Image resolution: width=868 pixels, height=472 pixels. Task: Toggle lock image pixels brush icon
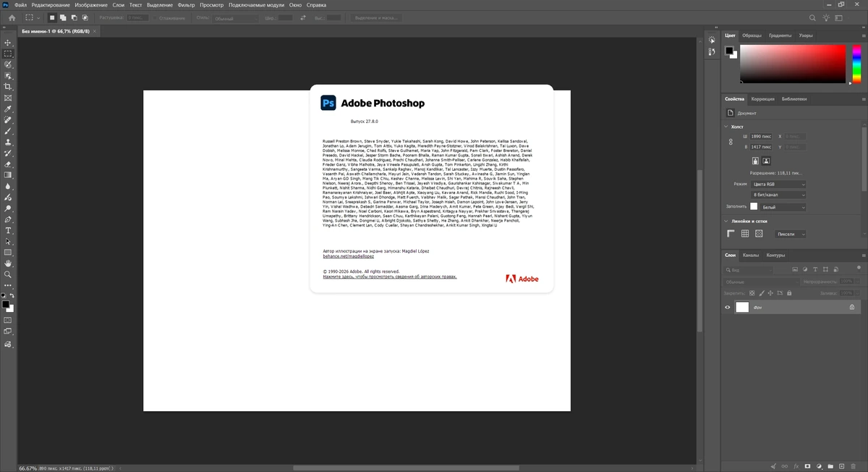pyautogui.click(x=761, y=293)
